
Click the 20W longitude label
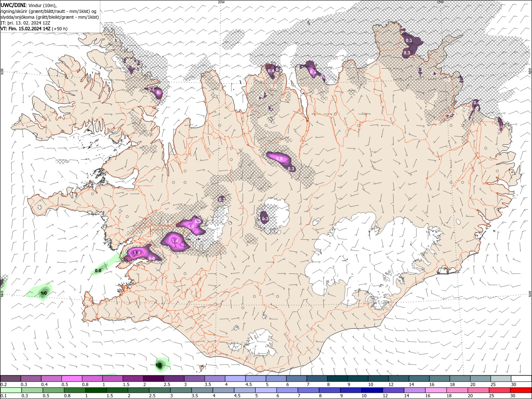pyautogui.click(x=221, y=2)
